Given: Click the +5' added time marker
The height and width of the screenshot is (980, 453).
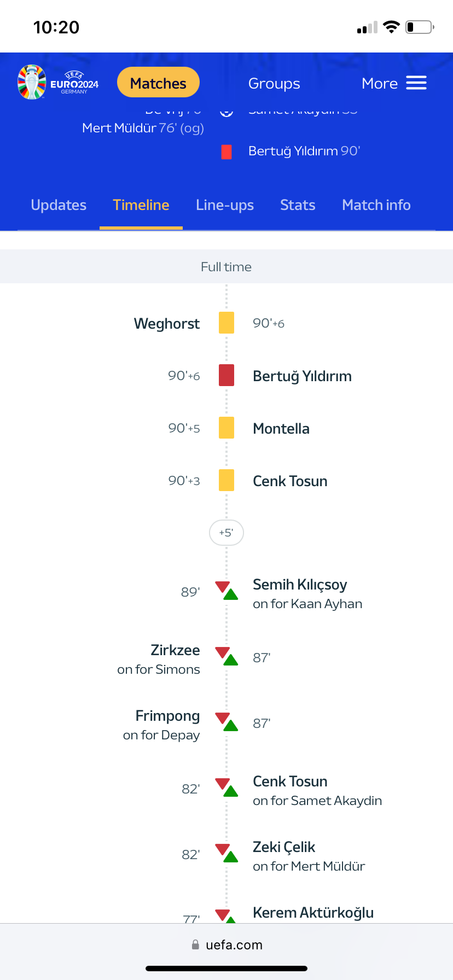Looking at the screenshot, I should coord(226,533).
